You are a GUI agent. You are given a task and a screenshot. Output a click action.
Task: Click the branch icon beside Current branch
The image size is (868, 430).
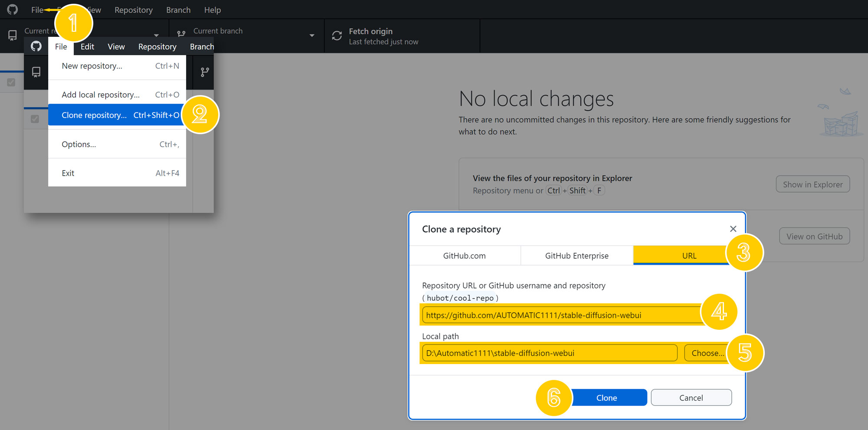pos(181,33)
